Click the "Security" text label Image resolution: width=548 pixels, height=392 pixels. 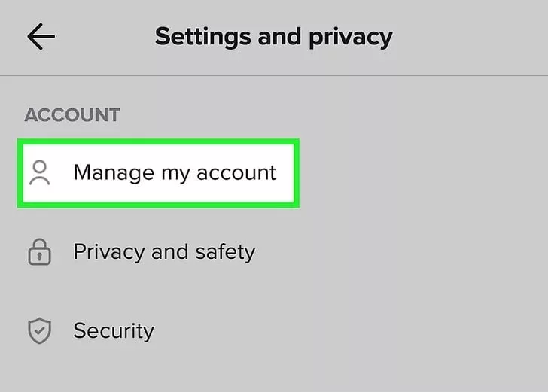click(x=114, y=331)
